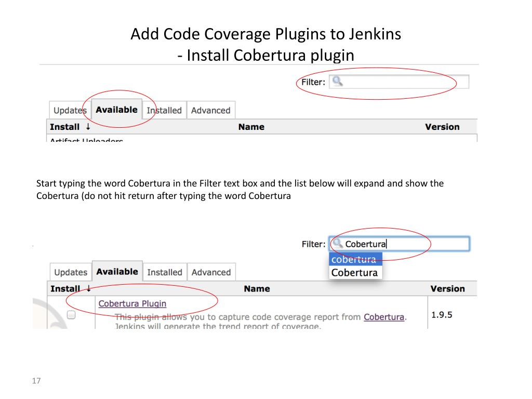Click magnifier icon in Cobertura filter box
Screen dimensions: 532x399
point(338,244)
